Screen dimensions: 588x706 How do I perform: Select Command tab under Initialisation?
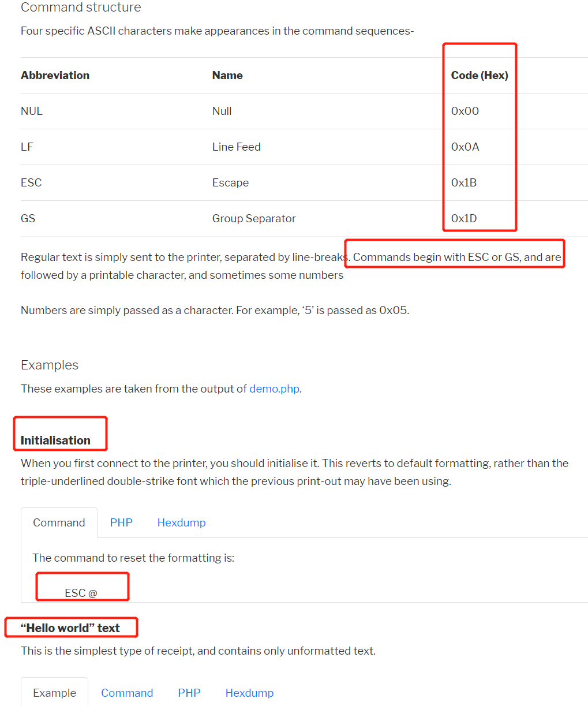coord(59,522)
